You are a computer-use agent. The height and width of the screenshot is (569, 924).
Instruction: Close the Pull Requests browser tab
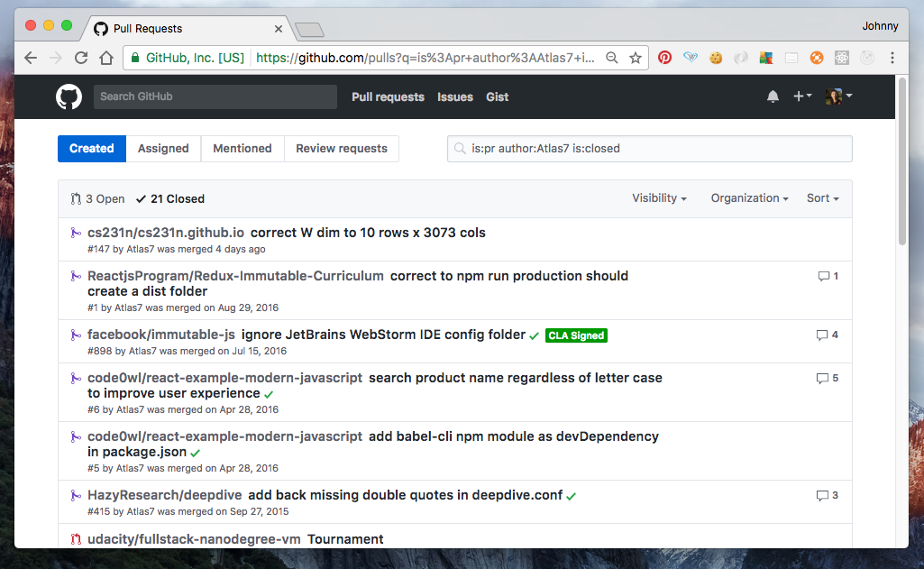click(x=279, y=29)
